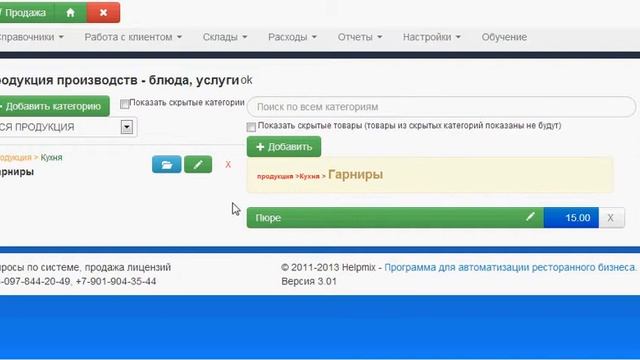The height and width of the screenshot is (360, 640).
Task: Click the Кухня breadcrumb in yellow panel
Action: pos(309,176)
